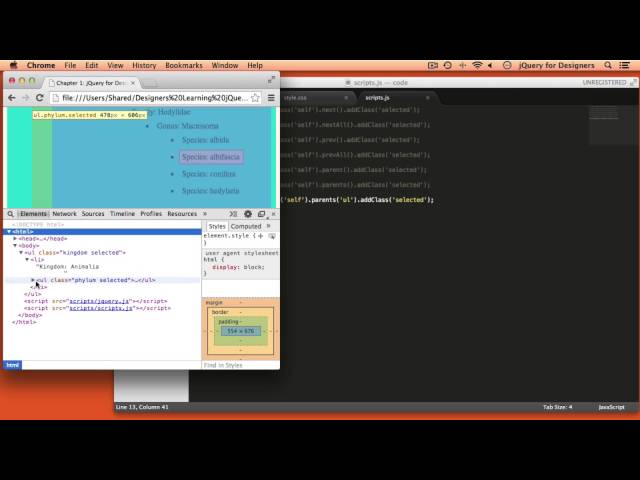Expand the ul phylum selected node
640x480 pixels.
pyautogui.click(x=33, y=280)
